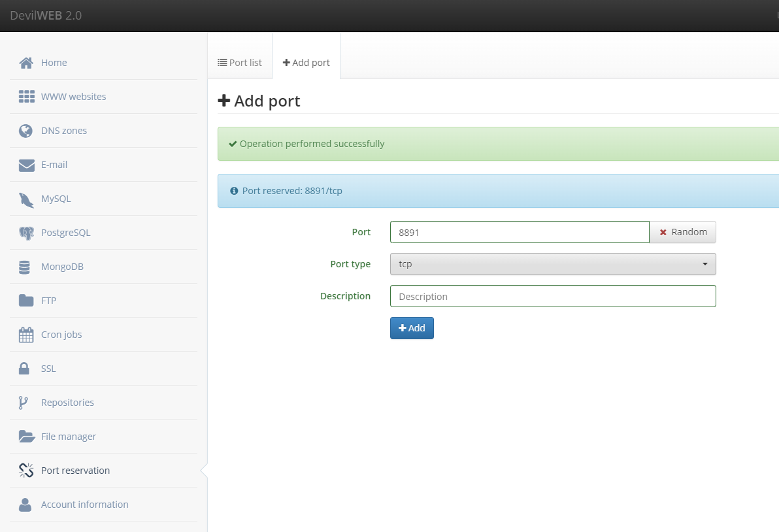This screenshot has height=532, width=779.
Task: Go to the FTP section
Action: 48,301
